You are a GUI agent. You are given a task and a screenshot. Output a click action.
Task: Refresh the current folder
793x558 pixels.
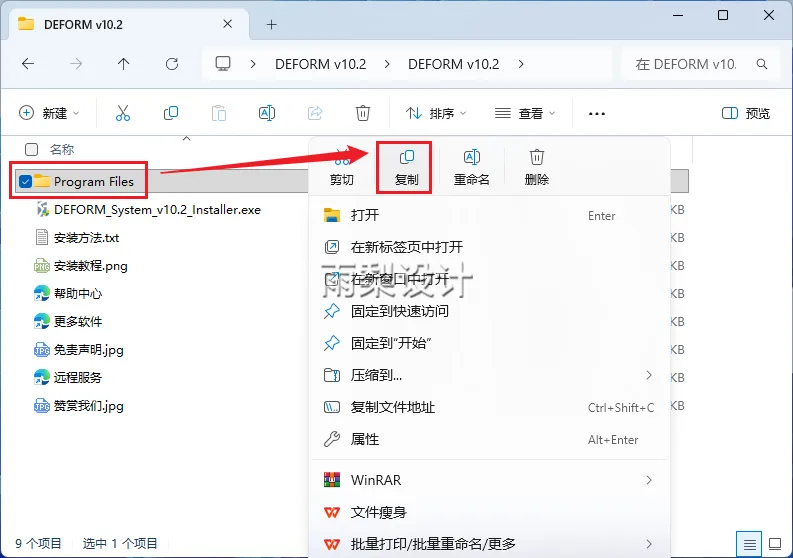click(171, 64)
